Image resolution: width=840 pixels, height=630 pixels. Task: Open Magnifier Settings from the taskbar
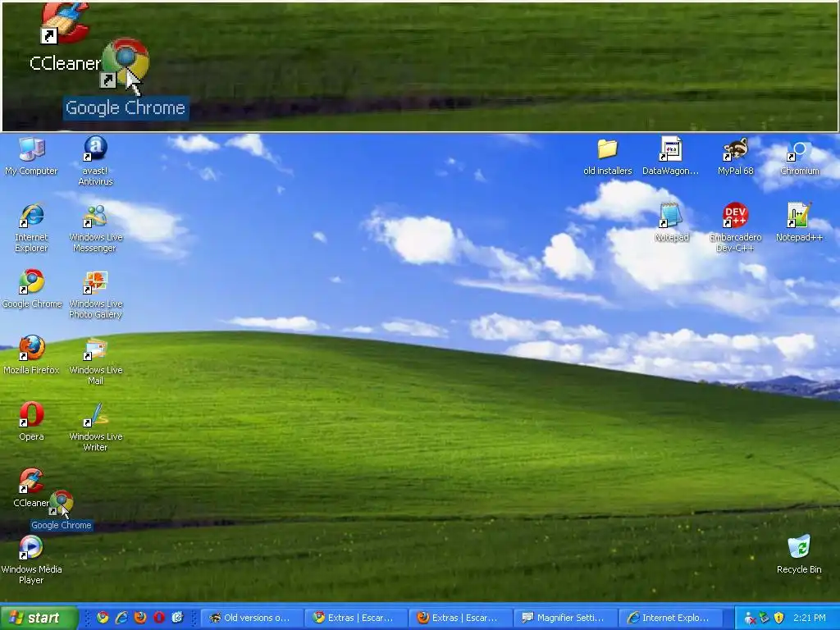[565, 618]
